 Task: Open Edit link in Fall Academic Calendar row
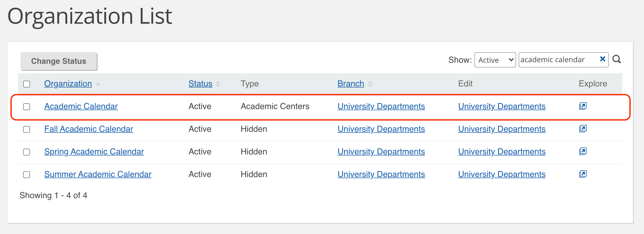point(502,129)
